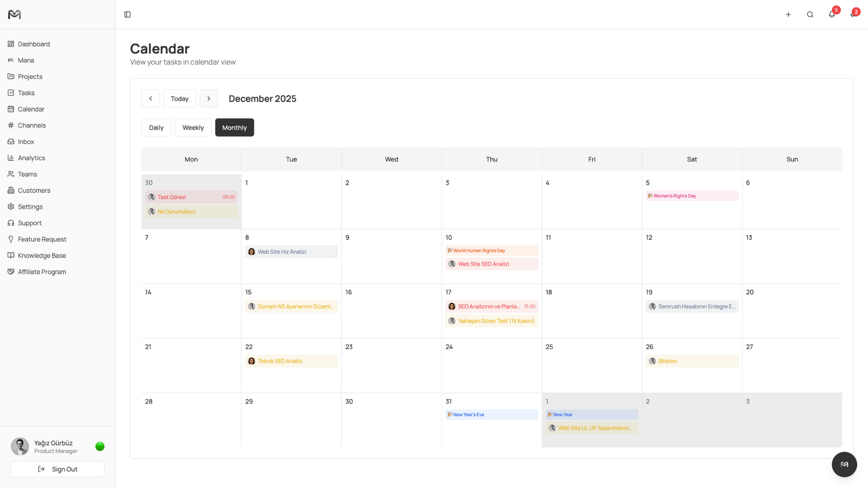Open notifications bell icon
This screenshot has height=488, width=868.
point(831,14)
